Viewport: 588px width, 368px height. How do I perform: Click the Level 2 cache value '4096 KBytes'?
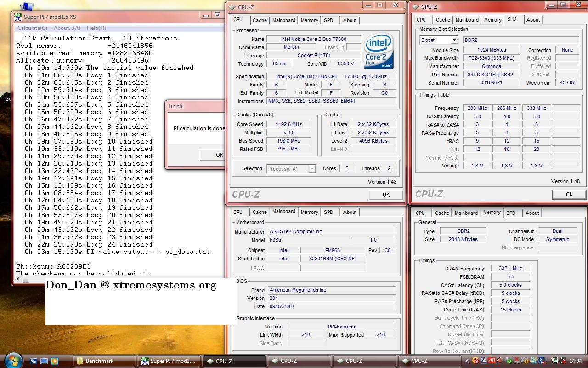373,141
